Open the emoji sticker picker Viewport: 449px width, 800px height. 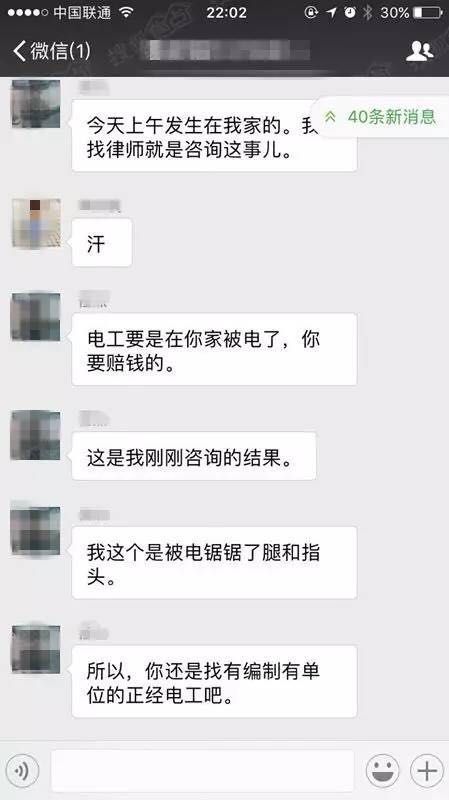tap(383, 770)
